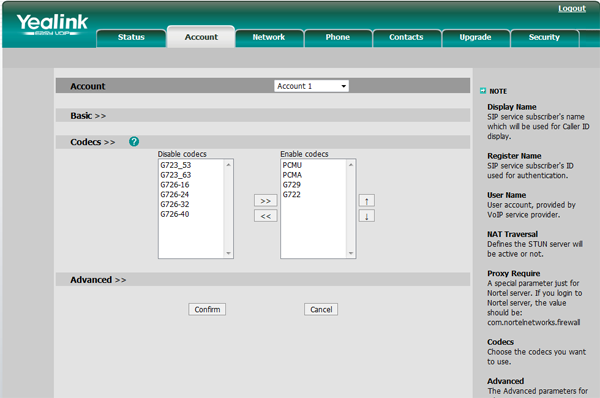Click the NOTE panel icon
The image size is (600, 398).
483,91
